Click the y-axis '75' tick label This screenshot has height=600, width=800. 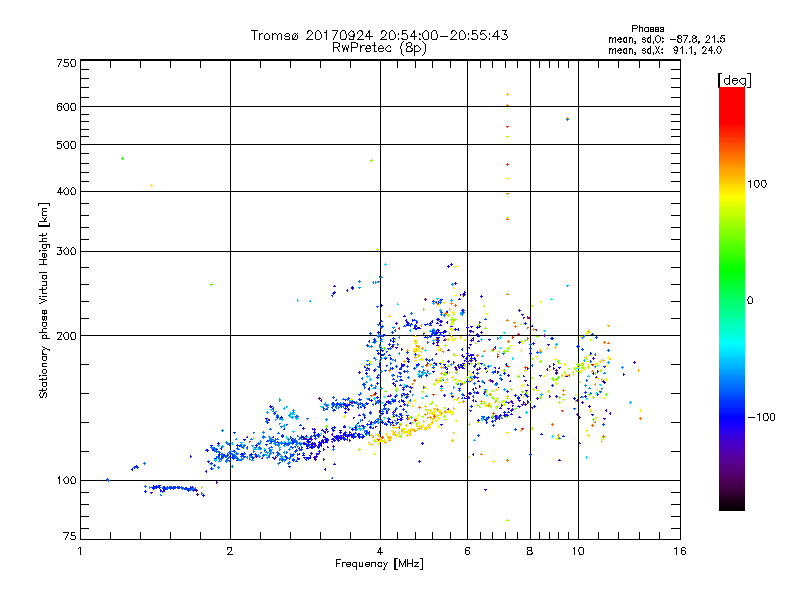[70, 536]
